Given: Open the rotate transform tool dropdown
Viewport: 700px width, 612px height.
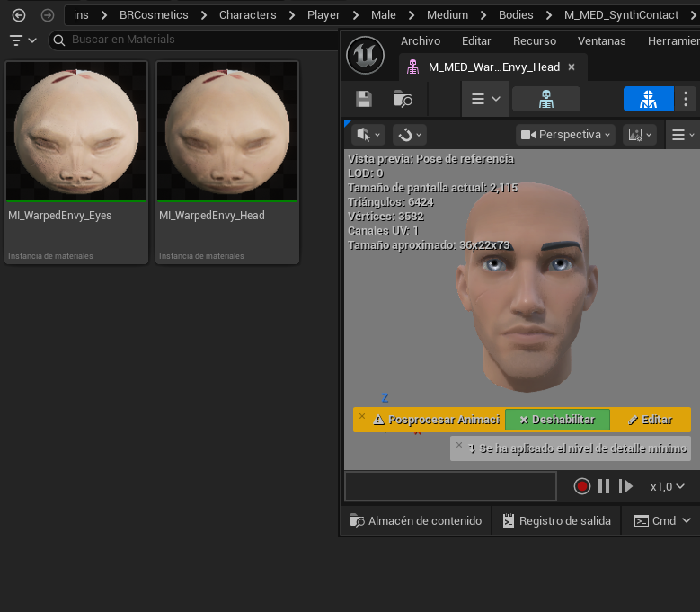Looking at the screenshot, I should pyautogui.click(x=410, y=135).
